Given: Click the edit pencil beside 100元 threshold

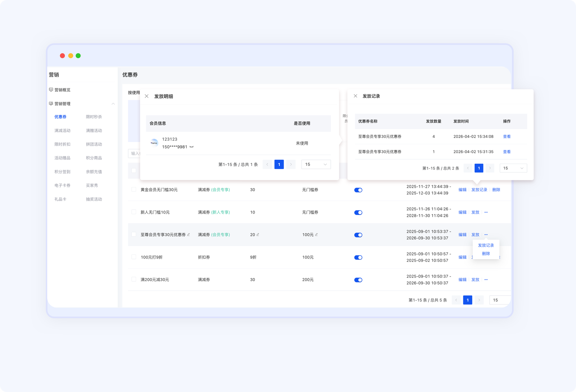Looking at the screenshot, I should point(316,235).
